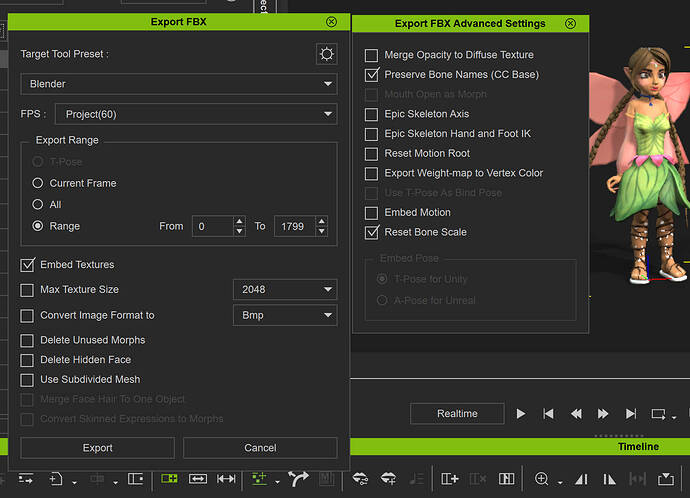Check the Reset Motion Root option
This screenshot has height=498, width=690.
coord(371,154)
